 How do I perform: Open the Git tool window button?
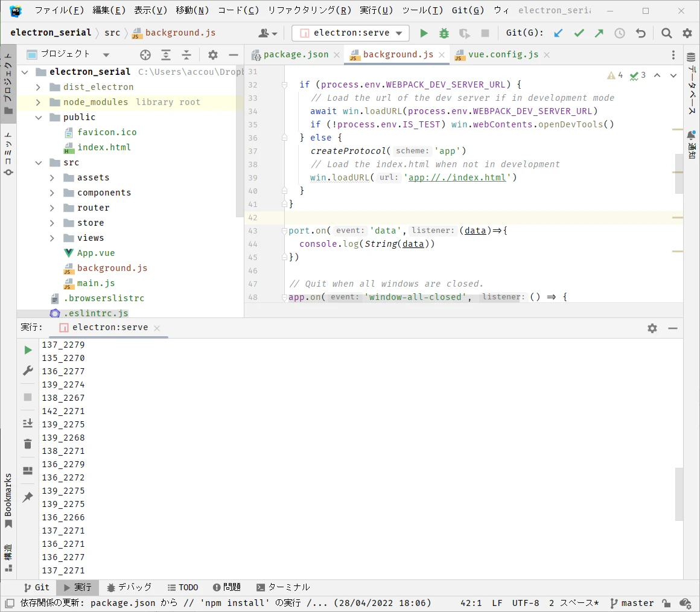[x=37, y=587]
